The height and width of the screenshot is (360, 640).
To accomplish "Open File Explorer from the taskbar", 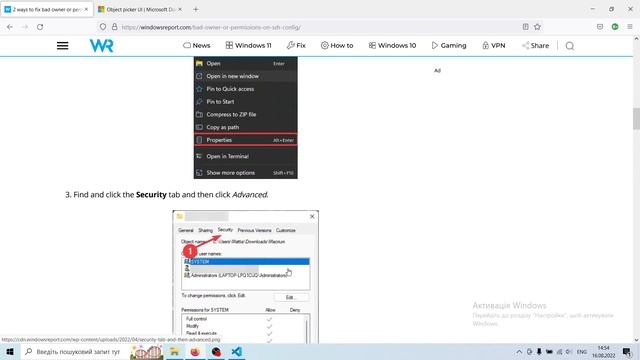I will click(175, 352).
